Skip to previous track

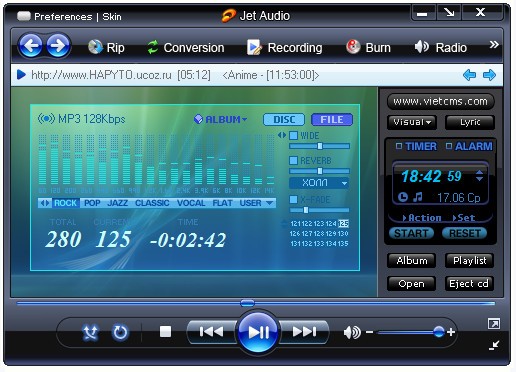click(211, 332)
